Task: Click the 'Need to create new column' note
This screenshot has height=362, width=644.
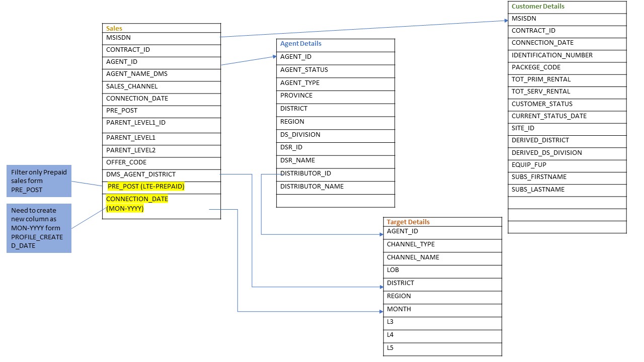Action: tap(39, 228)
